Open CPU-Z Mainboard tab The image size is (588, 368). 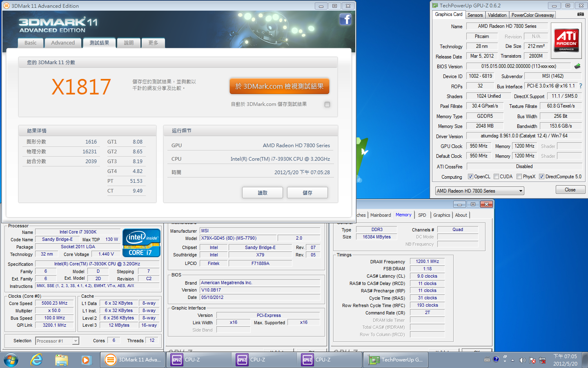click(381, 215)
